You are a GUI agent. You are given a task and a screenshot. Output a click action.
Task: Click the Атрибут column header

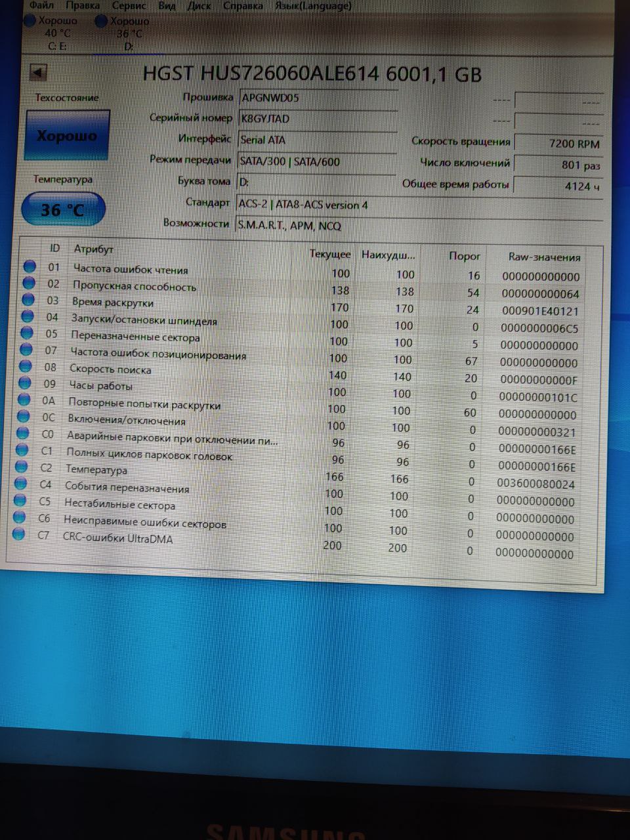point(94,249)
